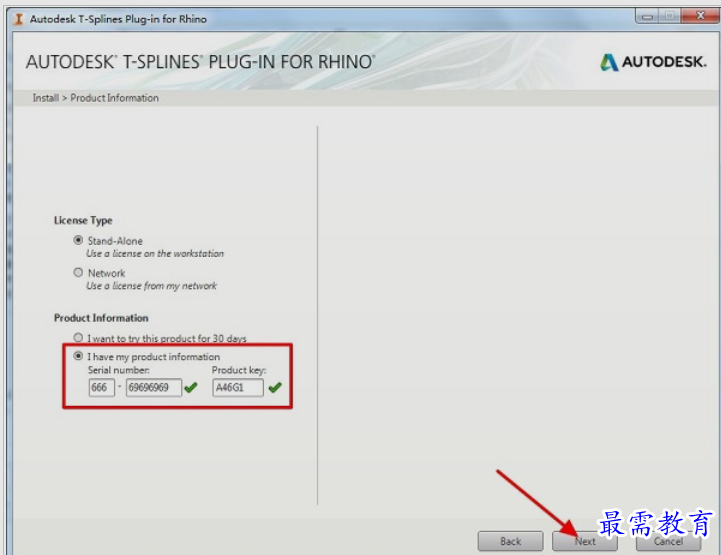Click the green checkmark beside the serial number
This screenshot has width=721, height=555.
click(x=191, y=388)
